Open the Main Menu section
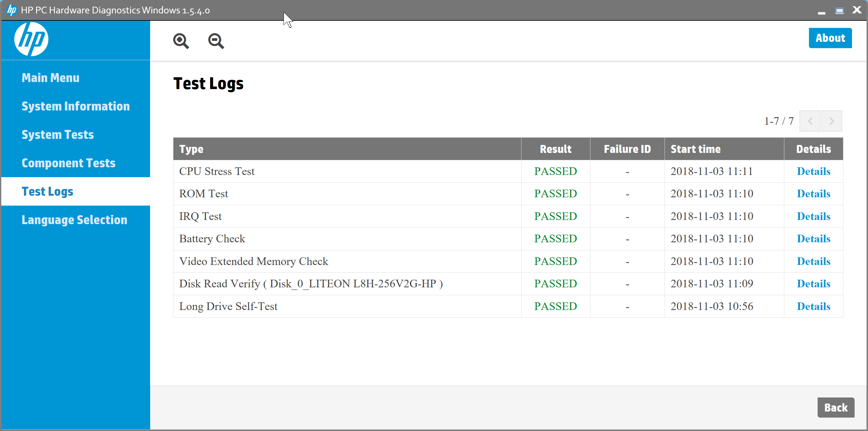 point(50,78)
